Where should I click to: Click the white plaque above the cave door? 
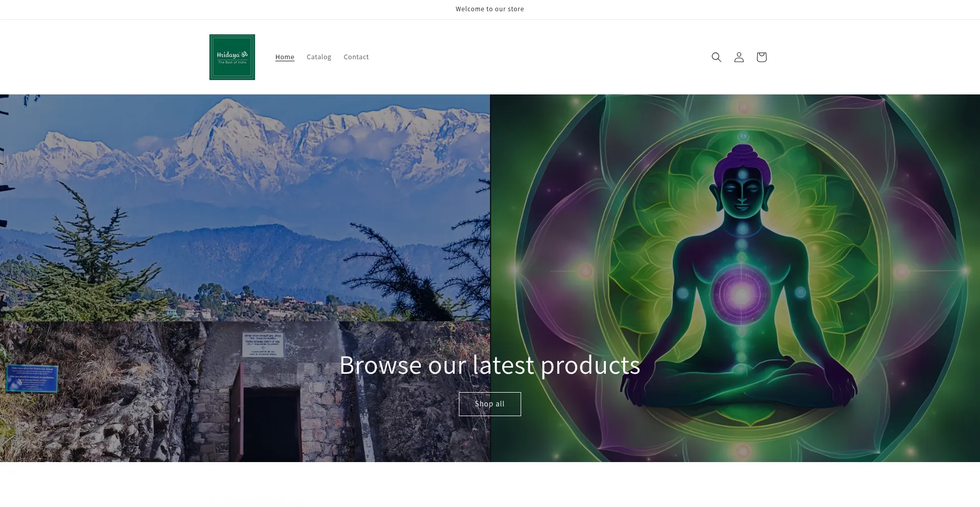click(x=263, y=345)
